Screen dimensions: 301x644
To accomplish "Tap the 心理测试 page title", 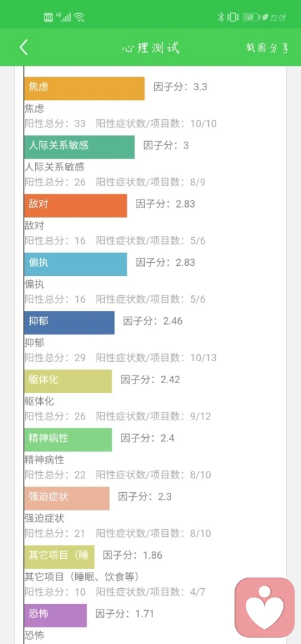I will [150, 48].
